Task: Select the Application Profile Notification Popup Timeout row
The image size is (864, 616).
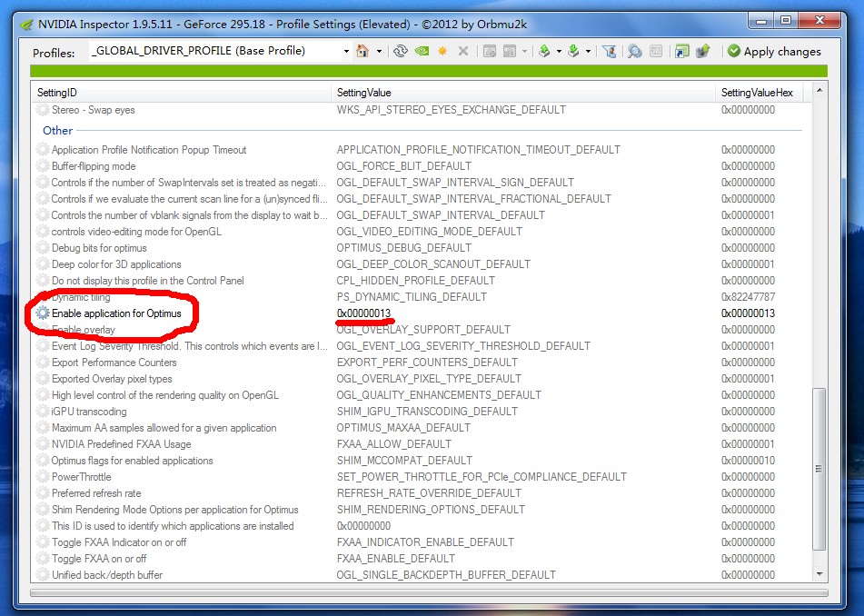Action: click(422, 149)
